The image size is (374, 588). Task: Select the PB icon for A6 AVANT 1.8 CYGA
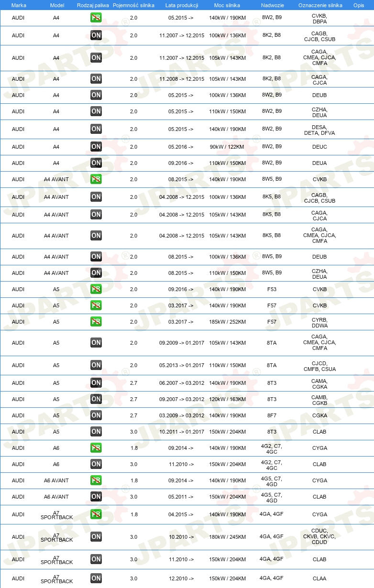(96, 480)
